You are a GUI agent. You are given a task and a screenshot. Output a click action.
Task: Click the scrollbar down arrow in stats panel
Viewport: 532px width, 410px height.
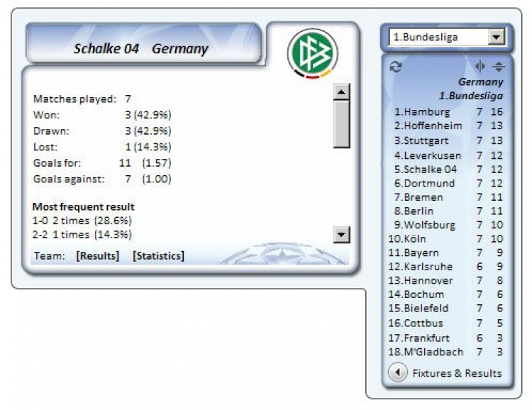(x=341, y=235)
